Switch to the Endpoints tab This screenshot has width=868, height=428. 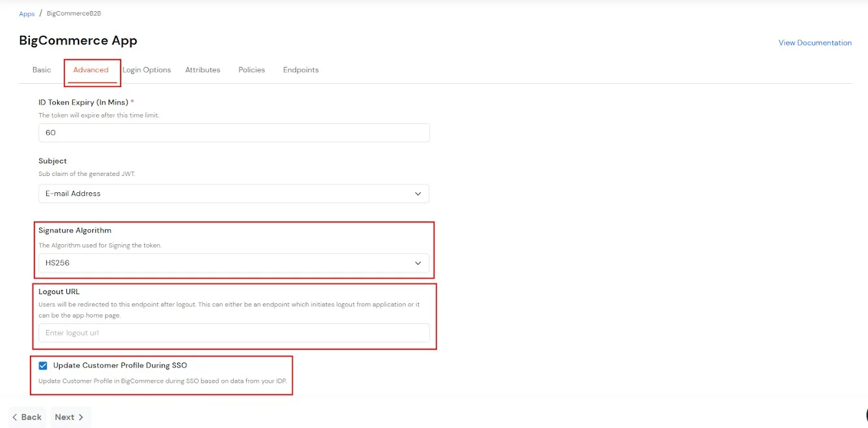[301, 70]
